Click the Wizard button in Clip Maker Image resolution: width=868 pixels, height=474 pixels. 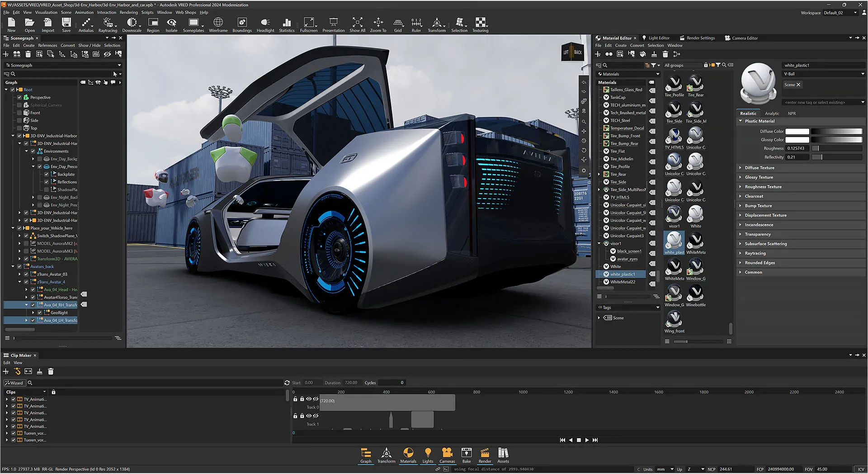pyautogui.click(x=14, y=383)
